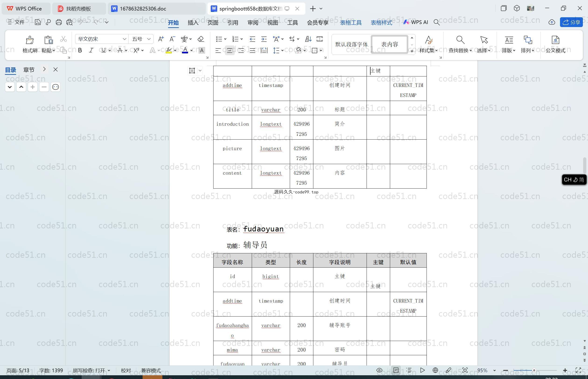Screen dimensions: 588x379
Task: Click the Find and Replace magnifier icon
Action: [x=460, y=40]
